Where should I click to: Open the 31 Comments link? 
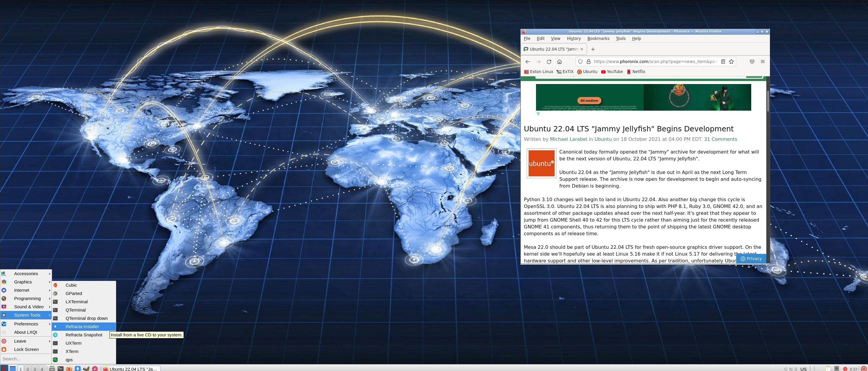720,139
